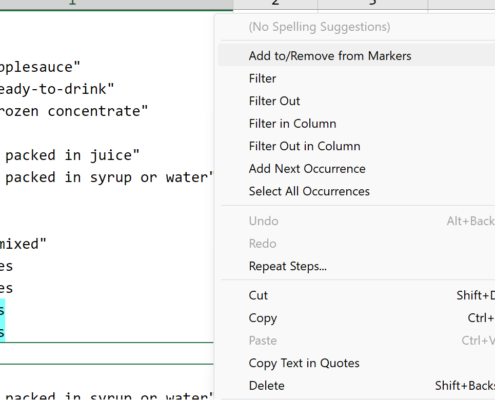The height and width of the screenshot is (400, 495).
Task: Click the text line ending plesauce"
Action: (x=40, y=67)
